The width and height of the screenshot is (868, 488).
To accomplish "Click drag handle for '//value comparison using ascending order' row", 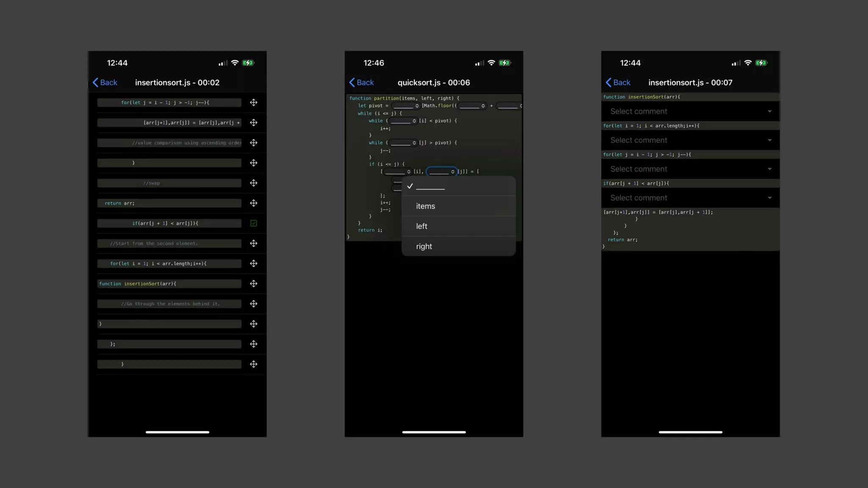I will click(253, 143).
